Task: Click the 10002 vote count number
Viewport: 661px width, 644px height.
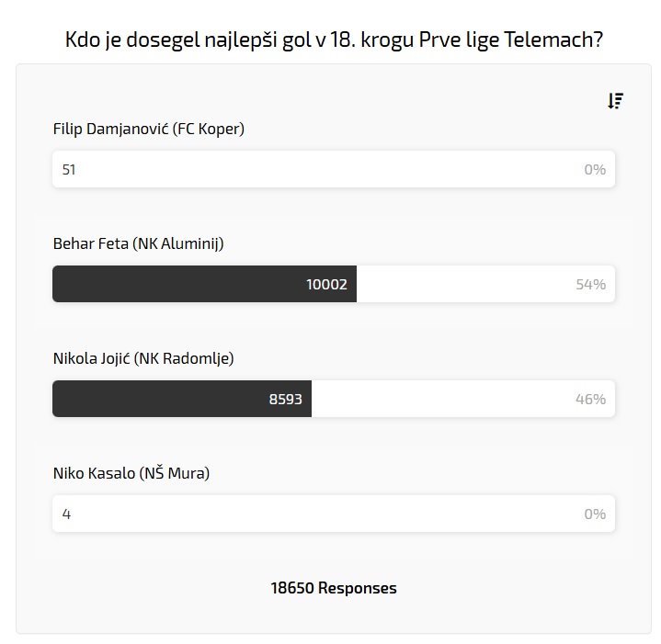Action: point(326,285)
